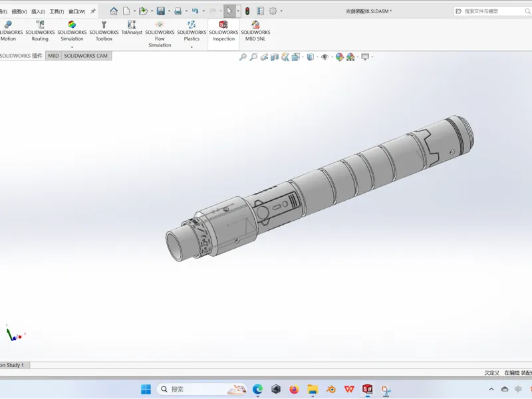Click the 欠定义 status bar text
The image size is (532, 399).
point(491,372)
